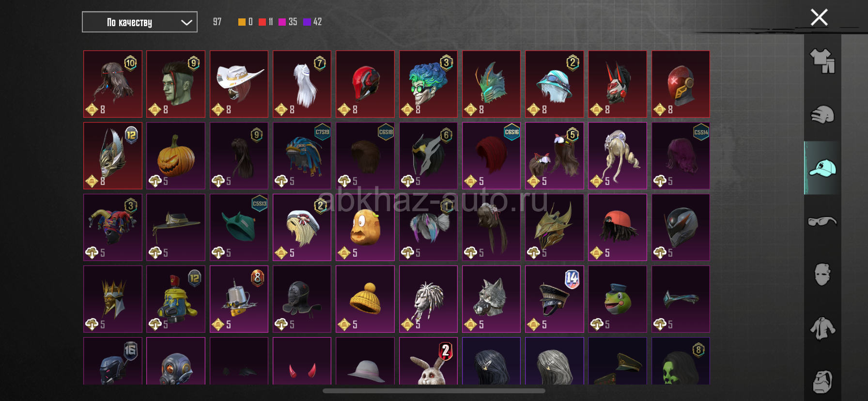The height and width of the screenshot is (401, 868).
Task: Click the red quality count swatch
Action: (262, 22)
